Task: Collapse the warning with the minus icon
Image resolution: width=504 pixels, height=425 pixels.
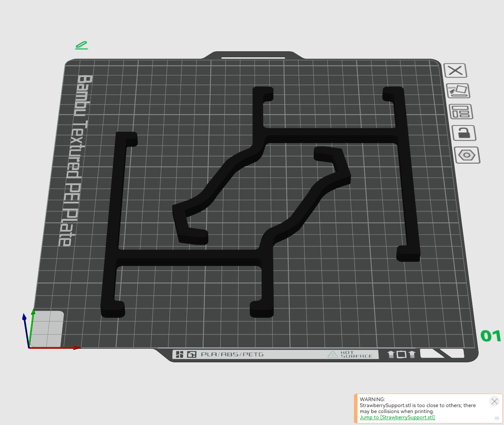Action: pyautogui.click(x=496, y=418)
